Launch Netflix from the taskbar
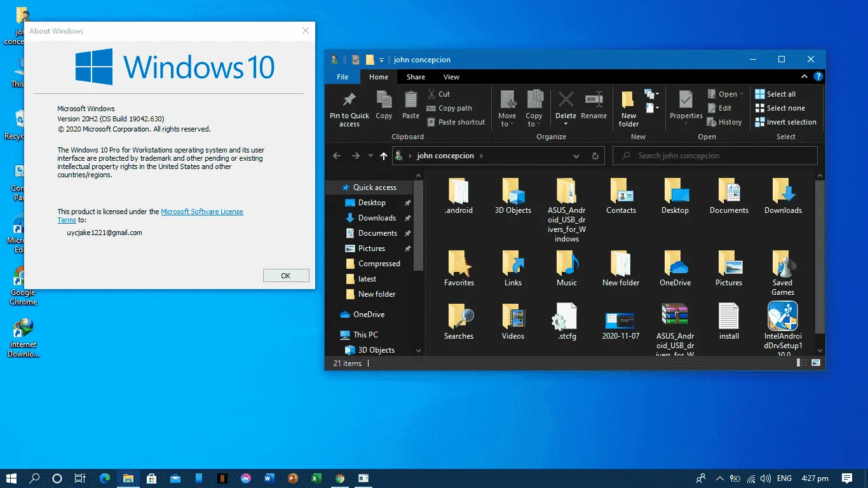This screenshot has width=868, height=488. point(222,478)
